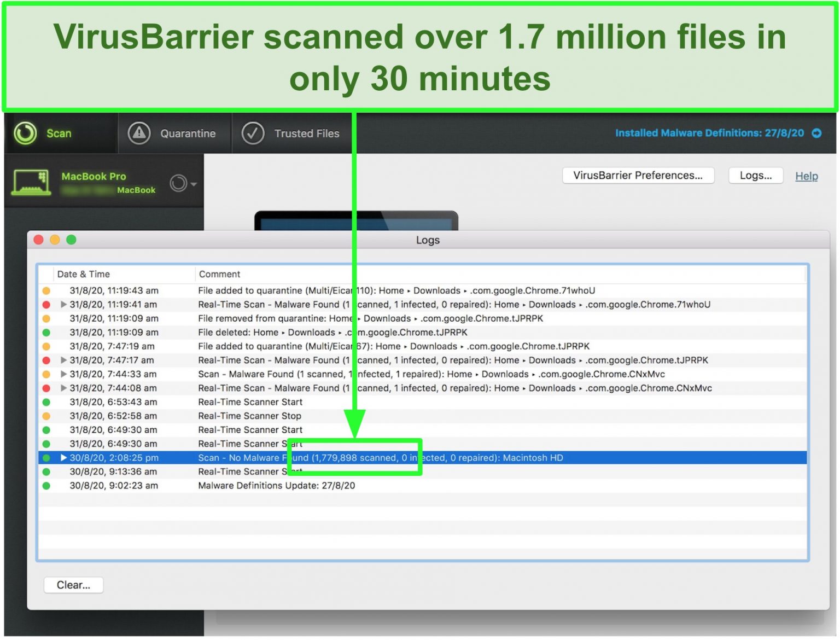Minimize Logs window with yellow button
The image size is (840, 640).
click(x=55, y=240)
